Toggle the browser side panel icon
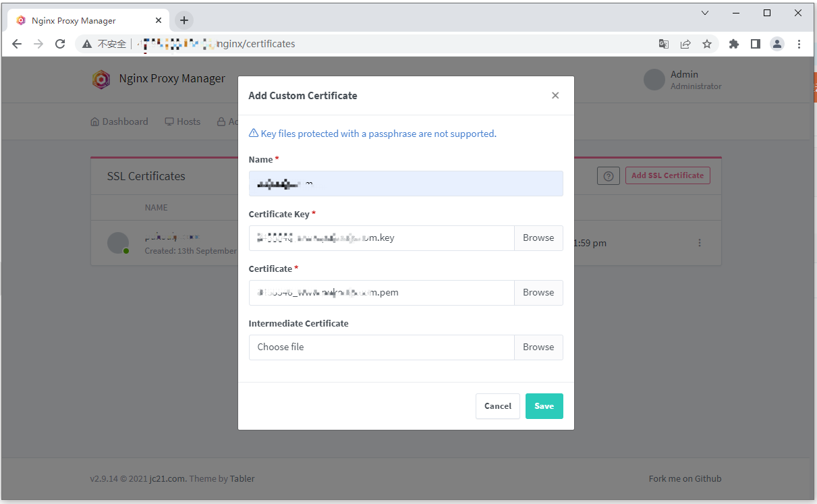The image size is (817, 504). (x=756, y=44)
